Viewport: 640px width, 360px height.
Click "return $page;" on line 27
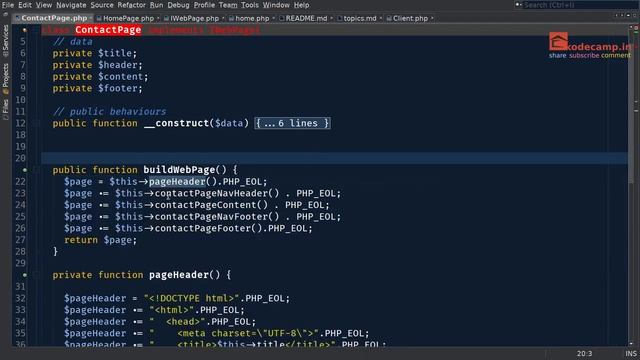pyautogui.click(x=100, y=240)
